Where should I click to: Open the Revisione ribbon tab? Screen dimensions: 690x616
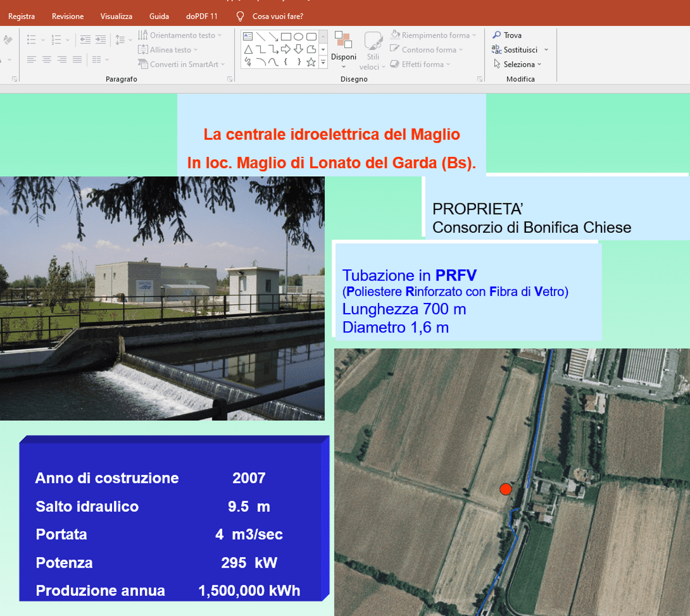point(68,16)
